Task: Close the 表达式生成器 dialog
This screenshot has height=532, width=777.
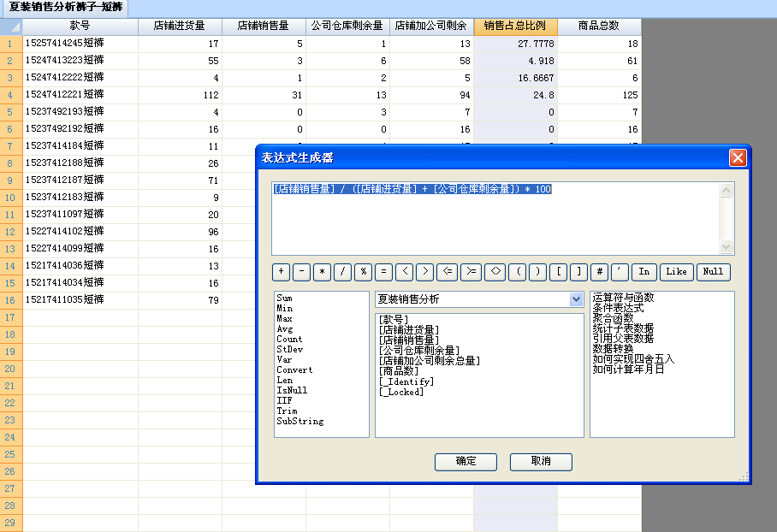Action: pos(738,157)
